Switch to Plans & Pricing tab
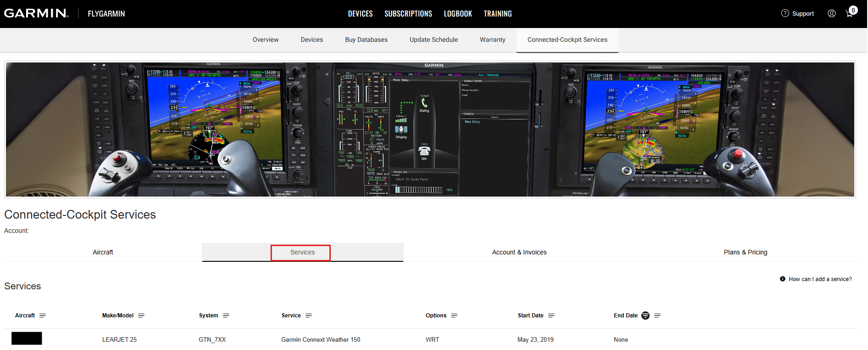 point(746,252)
